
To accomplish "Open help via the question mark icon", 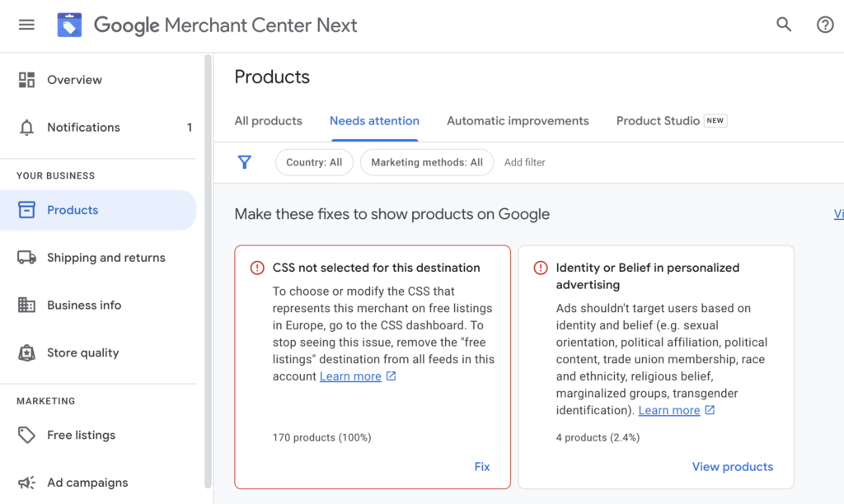I will point(825,25).
